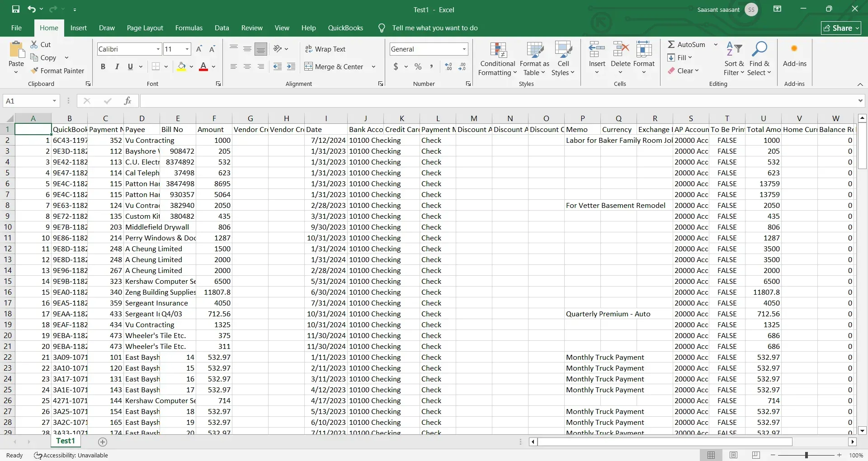Click the Undo arrow icon
This screenshot has width=868, height=461.
point(31,9)
